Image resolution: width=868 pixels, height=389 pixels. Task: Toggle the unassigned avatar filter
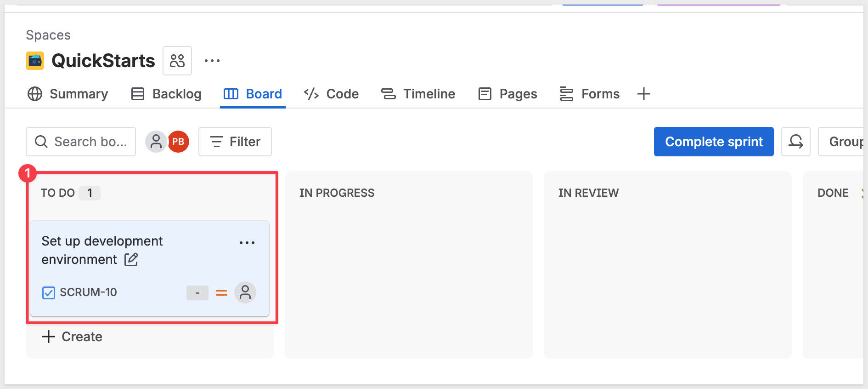pos(156,142)
